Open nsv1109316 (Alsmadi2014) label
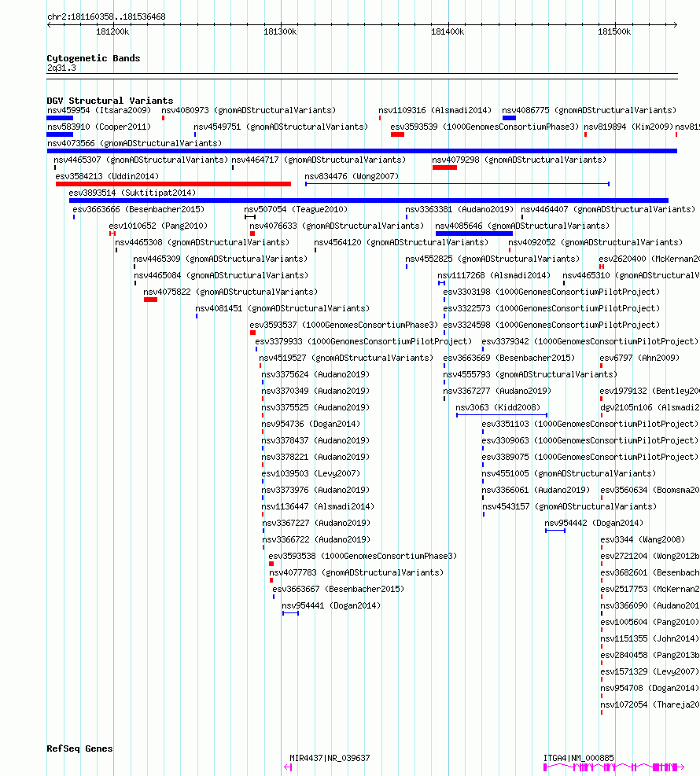 (435, 110)
